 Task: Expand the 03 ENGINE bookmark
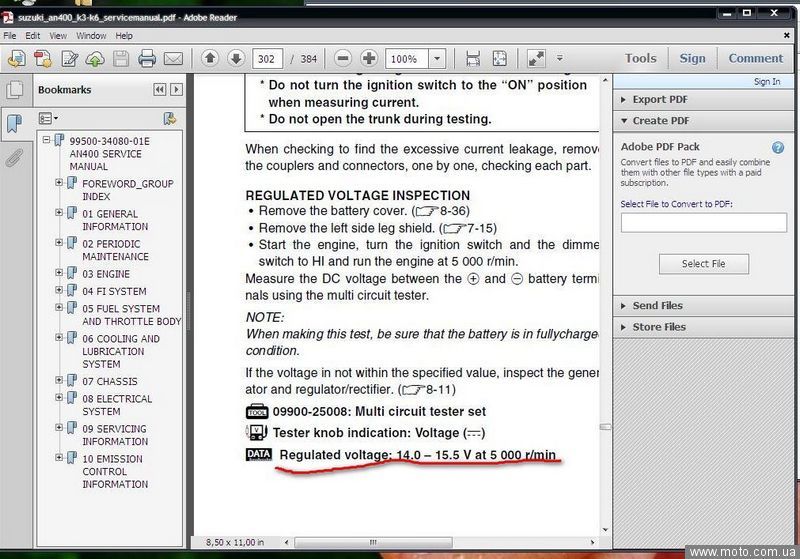point(60,274)
